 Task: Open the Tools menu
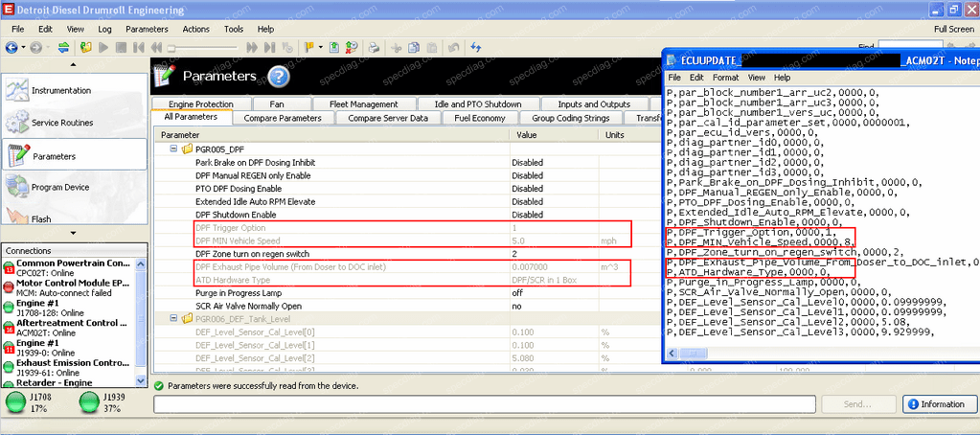[234, 29]
